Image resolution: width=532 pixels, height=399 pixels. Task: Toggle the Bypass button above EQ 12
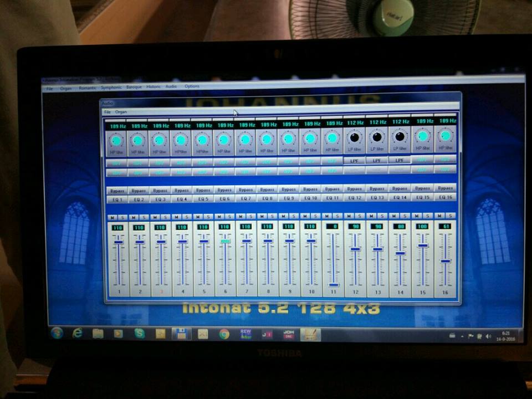pos(355,188)
